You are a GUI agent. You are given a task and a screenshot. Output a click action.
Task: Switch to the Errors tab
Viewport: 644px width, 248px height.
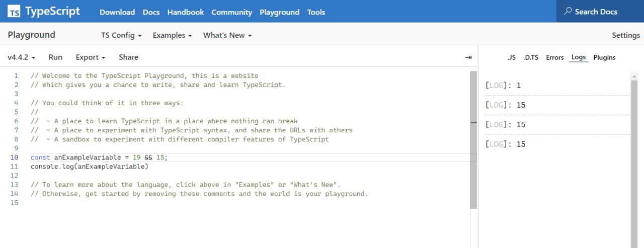click(x=555, y=57)
